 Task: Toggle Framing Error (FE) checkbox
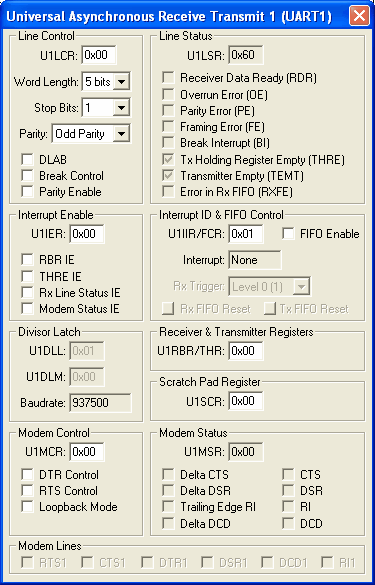[168, 127]
